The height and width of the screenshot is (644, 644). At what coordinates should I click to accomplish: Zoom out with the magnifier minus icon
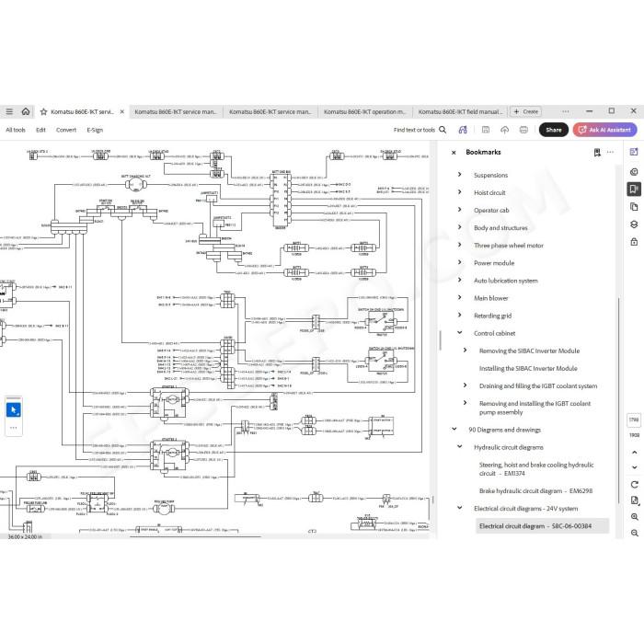(635, 533)
